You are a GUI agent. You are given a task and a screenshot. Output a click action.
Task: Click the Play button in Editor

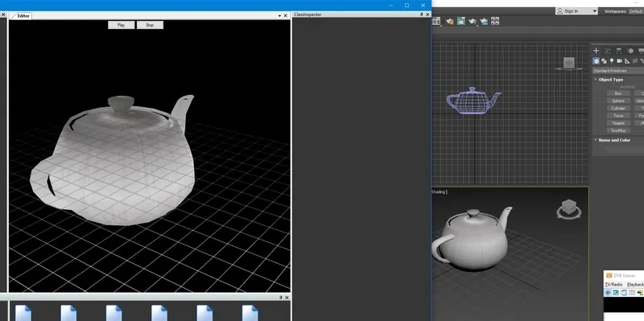point(122,25)
